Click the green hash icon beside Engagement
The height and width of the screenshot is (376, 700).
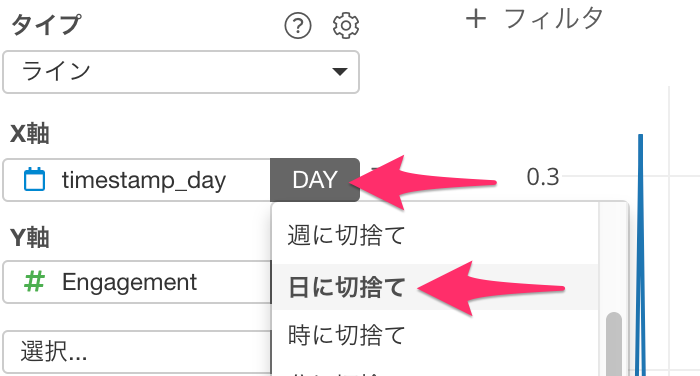click(34, 282)
